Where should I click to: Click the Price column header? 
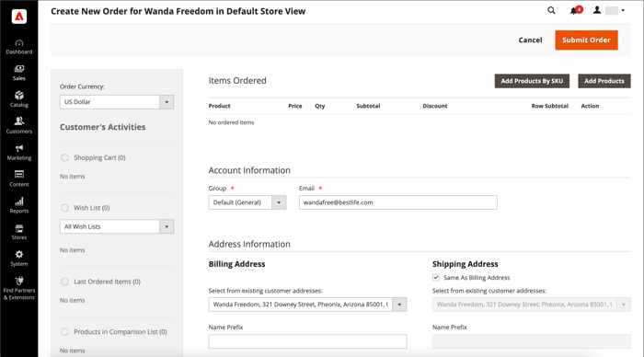coord(295,106)
